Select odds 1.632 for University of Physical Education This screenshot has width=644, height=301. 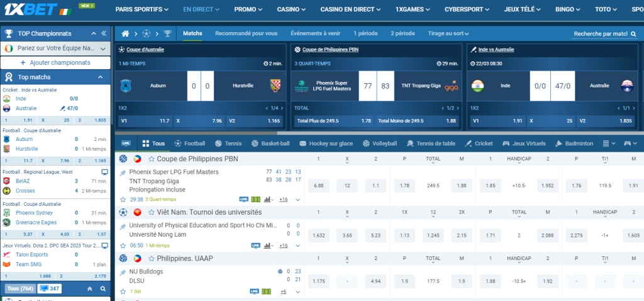pos(319,236)
